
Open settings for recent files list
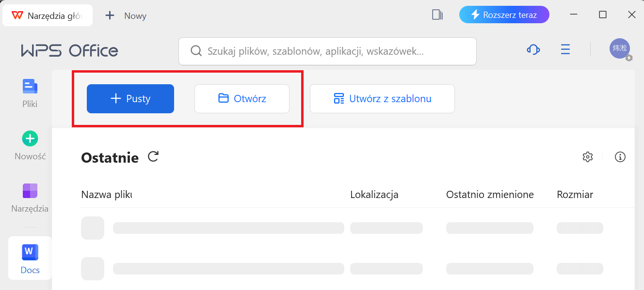coord(587,157)
